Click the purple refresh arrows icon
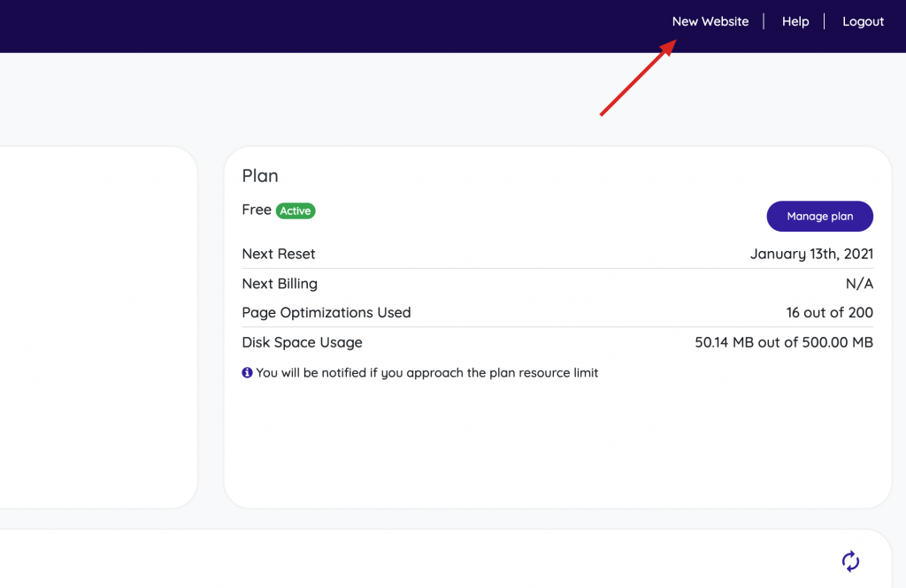This screenshot has height=588, width=906. 850,561
